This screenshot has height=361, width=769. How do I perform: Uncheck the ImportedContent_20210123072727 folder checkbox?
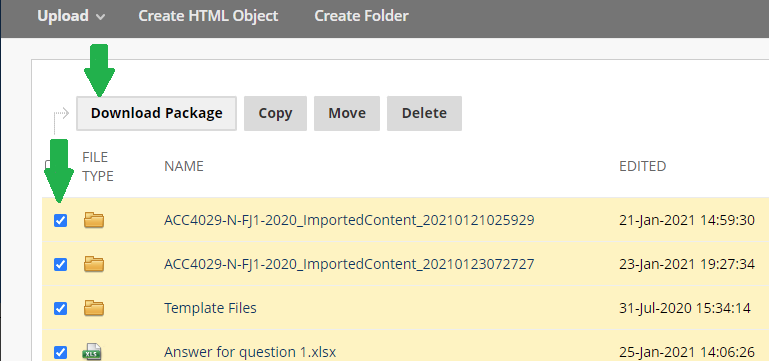[60, 265]
